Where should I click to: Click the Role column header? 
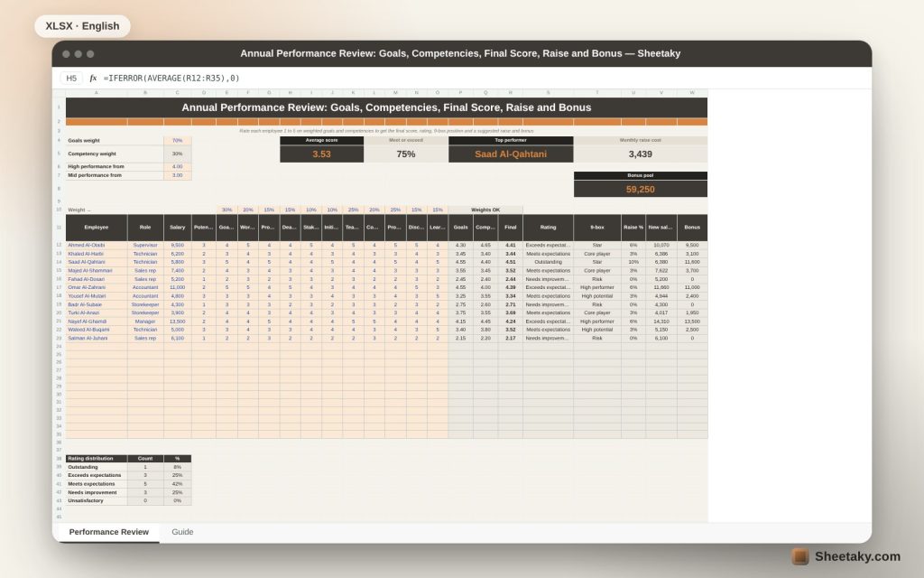(x=145, y=227)
